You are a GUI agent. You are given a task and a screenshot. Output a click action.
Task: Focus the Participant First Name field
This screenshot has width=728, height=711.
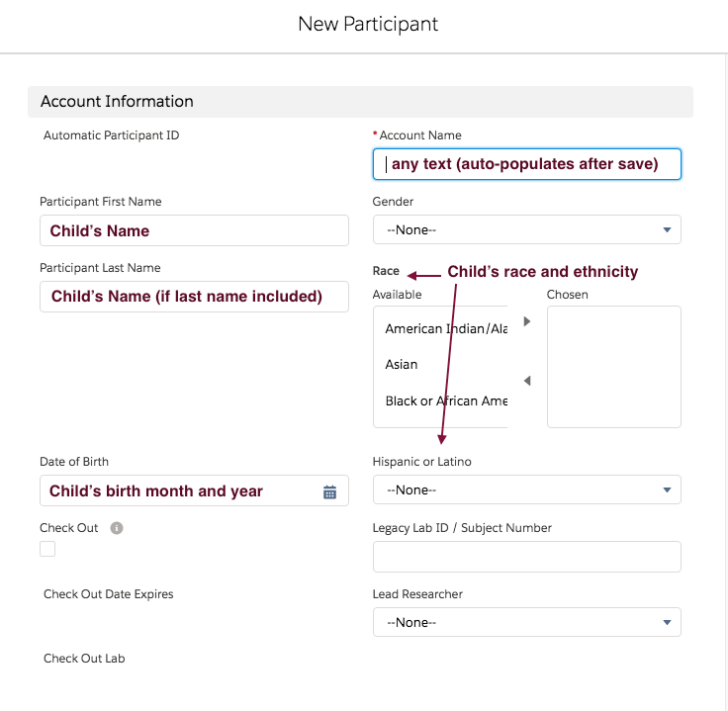(194, 230)
